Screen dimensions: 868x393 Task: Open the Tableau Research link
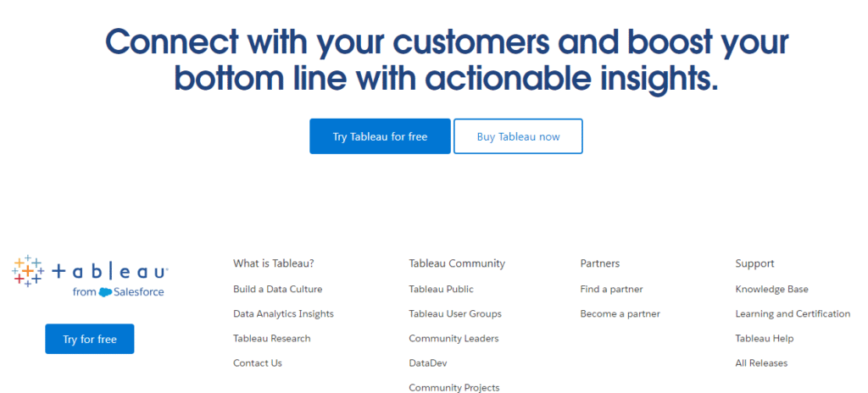(x=272, y=338)
